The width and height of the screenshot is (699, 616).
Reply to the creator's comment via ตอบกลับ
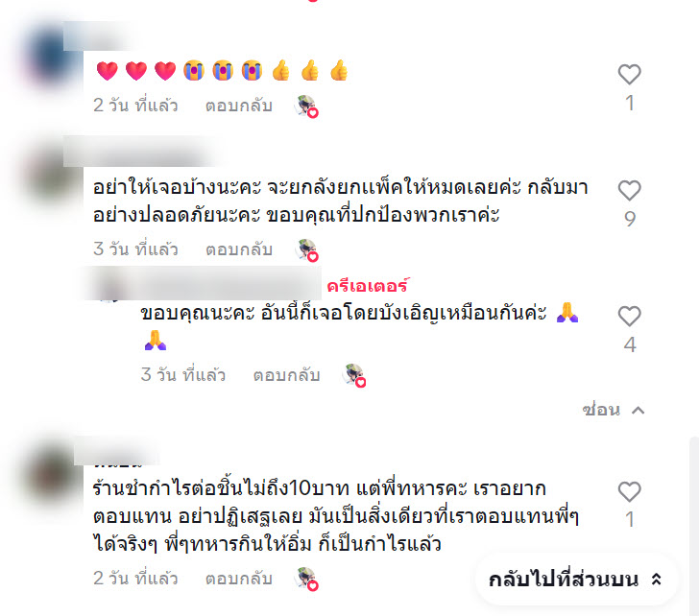(286, 375)
